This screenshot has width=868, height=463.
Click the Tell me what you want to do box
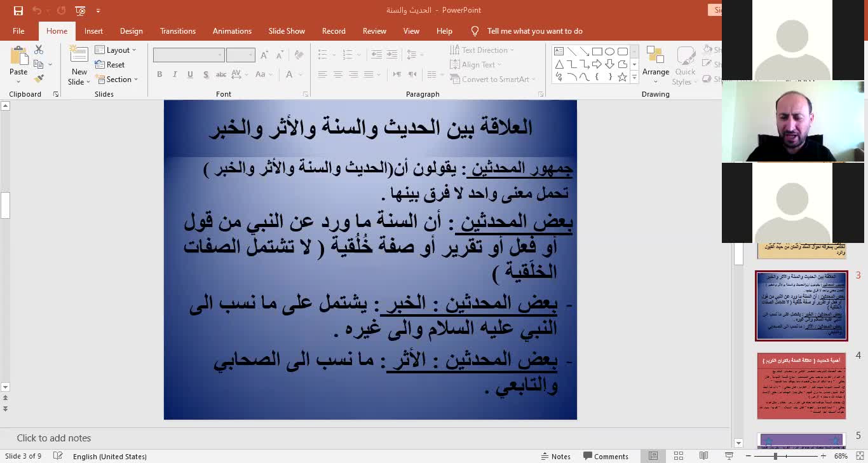534,31
